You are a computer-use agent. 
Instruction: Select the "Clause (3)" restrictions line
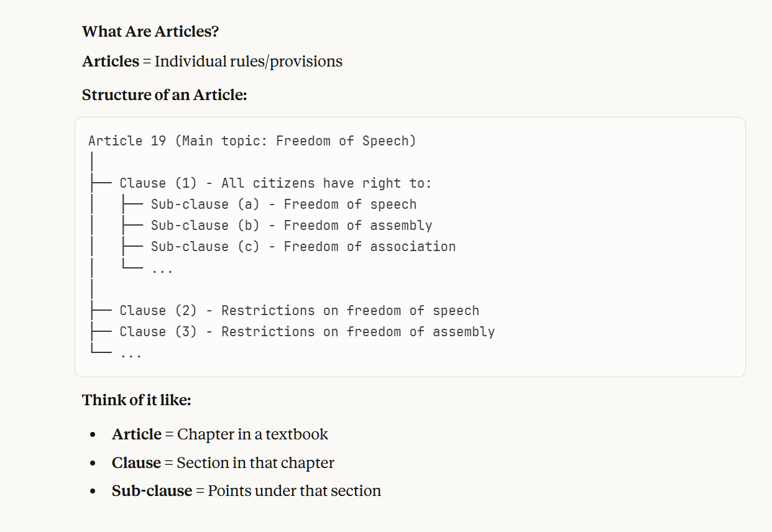307,332
